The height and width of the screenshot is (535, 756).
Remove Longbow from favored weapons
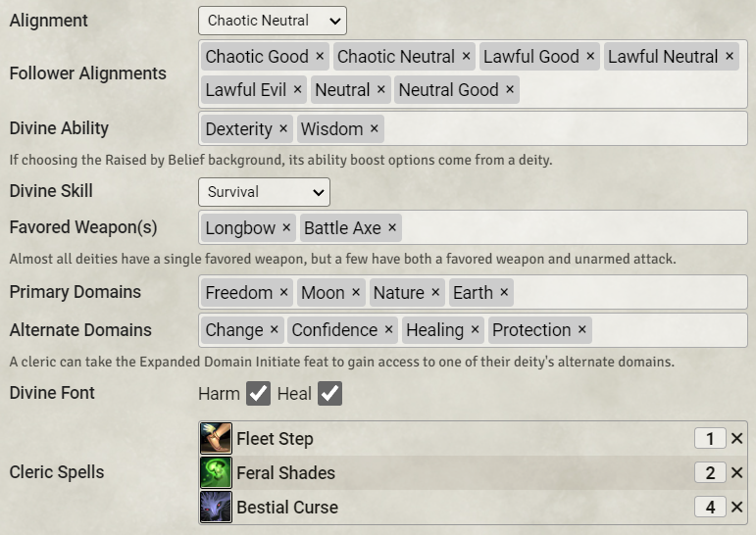(286, 227)
